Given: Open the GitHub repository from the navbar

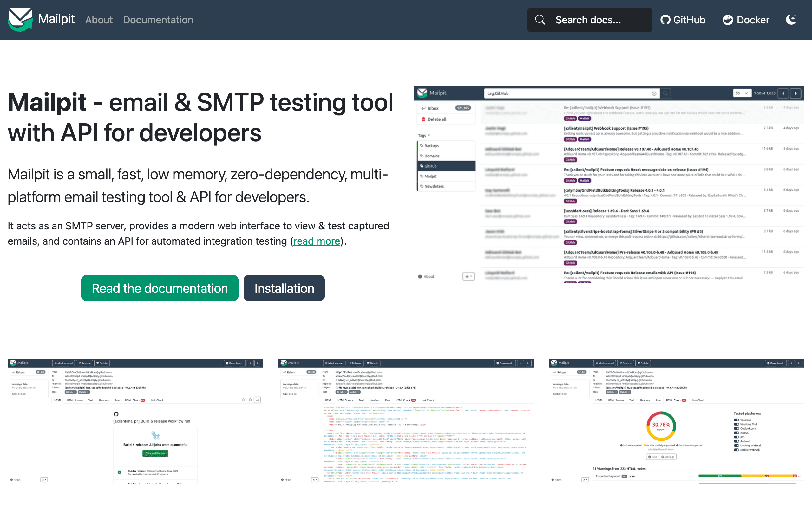Looking at the screenshot, I should pos(683,20).
